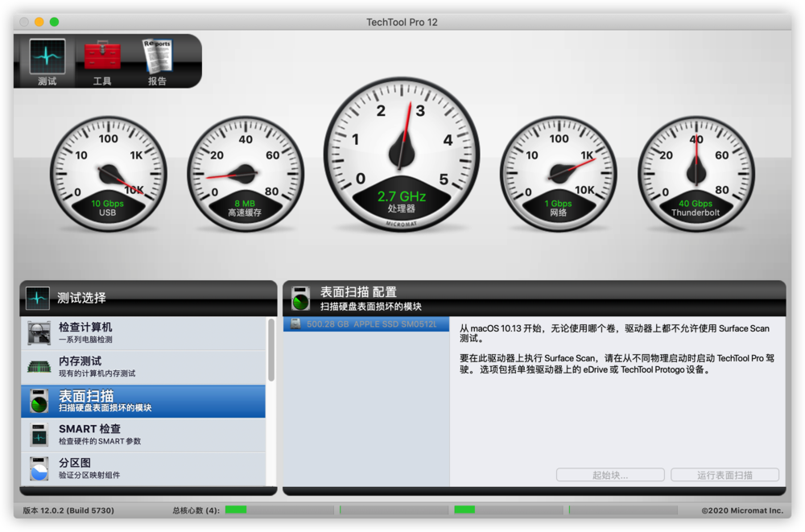Select the 表面扫描 test row
The width and height of the screenshot is (805, 532).
pyautogui.click(x=143, y=401)
